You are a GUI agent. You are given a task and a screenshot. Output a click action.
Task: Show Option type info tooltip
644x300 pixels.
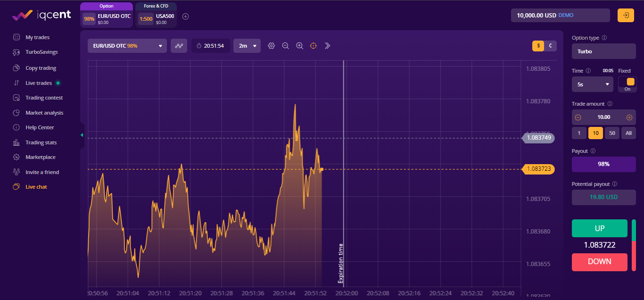[x=604, y=38]
